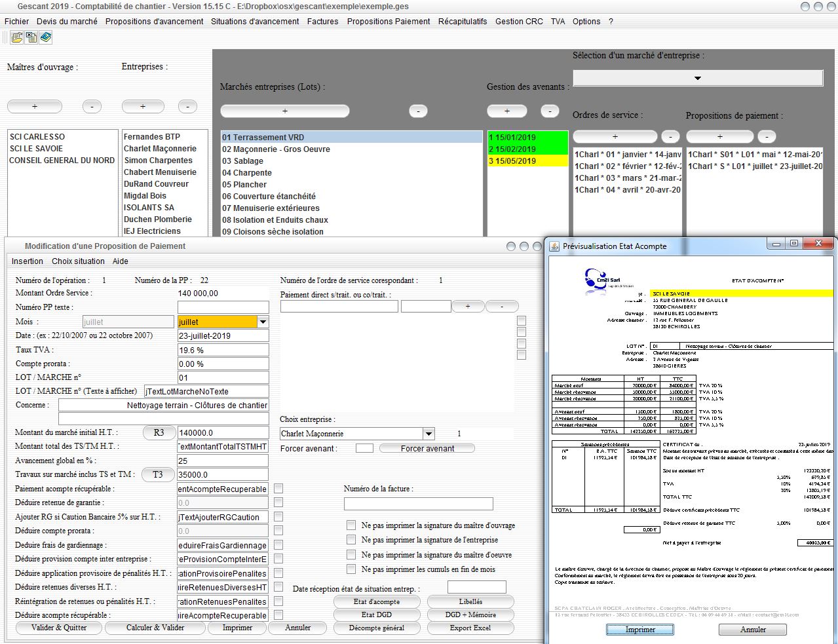The width and height of the screenshot is (838, 644).
Task: Expand the Sélection d'un marché d'entreprise dropdown
Action: click(x=698, y=78)
